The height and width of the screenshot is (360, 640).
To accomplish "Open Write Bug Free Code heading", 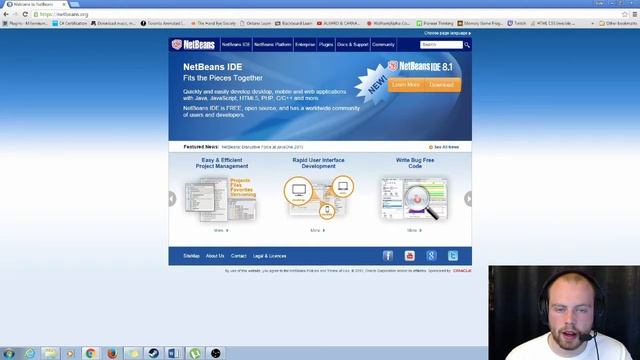I will [415, 163].
